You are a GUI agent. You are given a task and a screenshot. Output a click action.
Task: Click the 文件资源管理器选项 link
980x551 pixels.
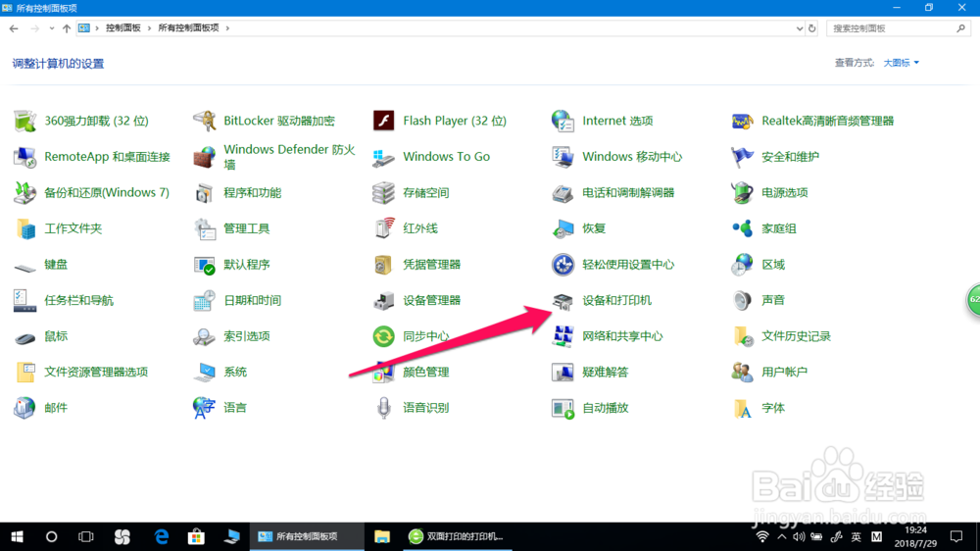[x=96, y=373]
